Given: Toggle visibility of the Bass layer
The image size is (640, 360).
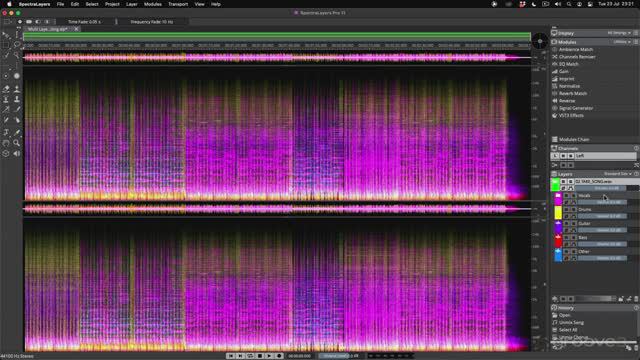Looking at the screenshot, I should tap(566, 238).
